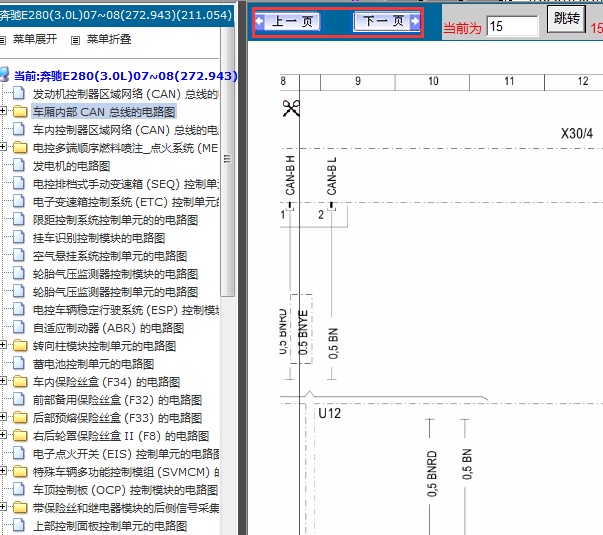Click the X30/4 label in diagram

click(x=576, y=133)
